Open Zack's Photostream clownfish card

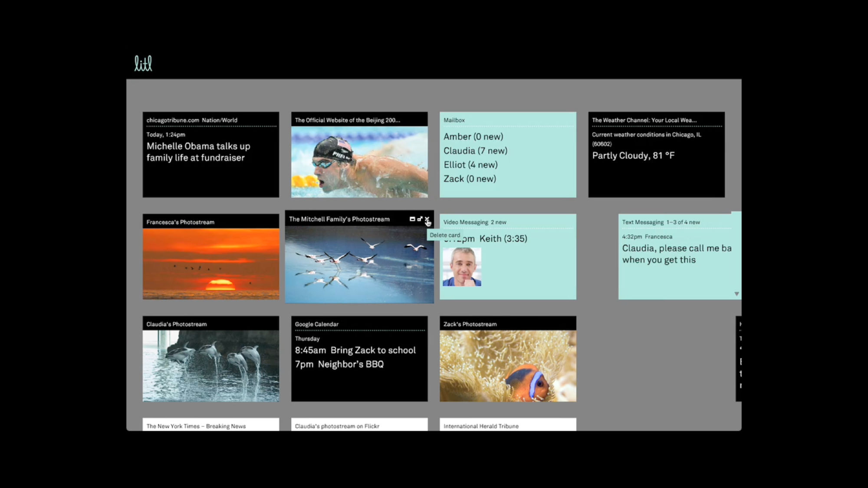tap(508, 365)
